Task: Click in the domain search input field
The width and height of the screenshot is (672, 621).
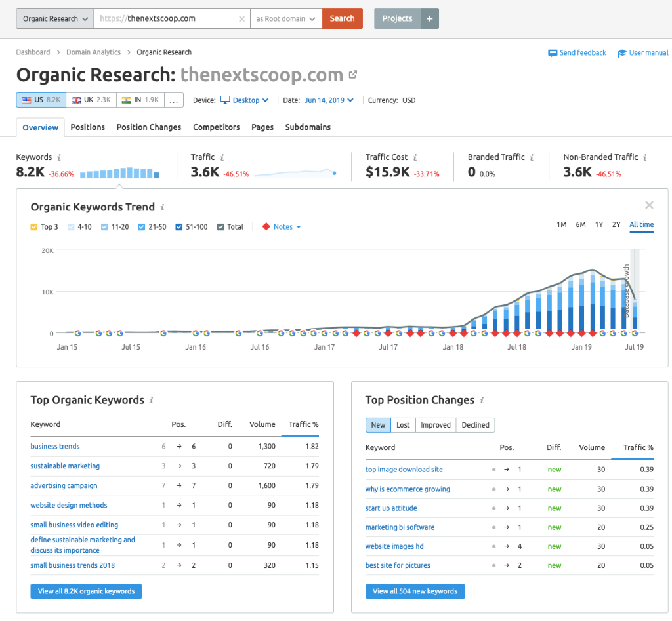Action: click(171, 18)
